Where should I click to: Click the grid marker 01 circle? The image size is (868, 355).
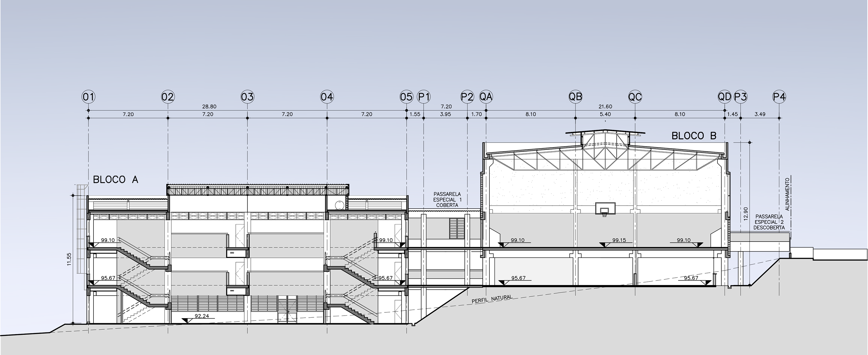pos(88,97)
